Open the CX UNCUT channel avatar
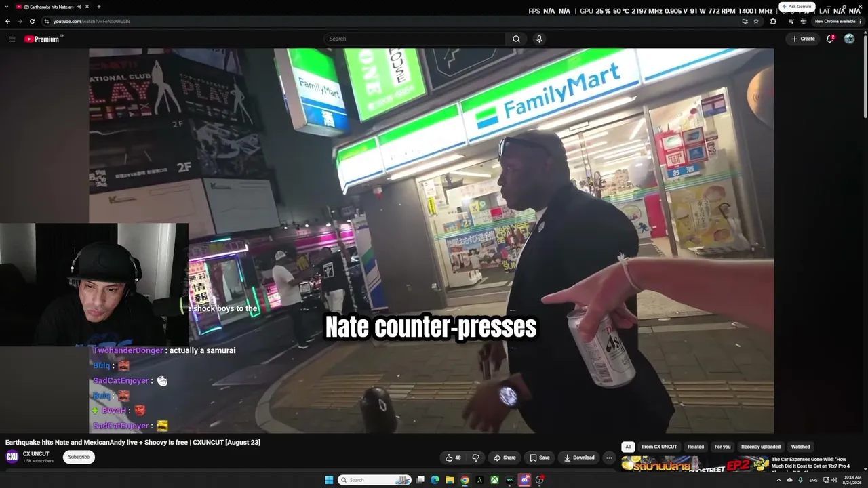Viewport: 868px width, 488px height. click(x=12, y=457)
